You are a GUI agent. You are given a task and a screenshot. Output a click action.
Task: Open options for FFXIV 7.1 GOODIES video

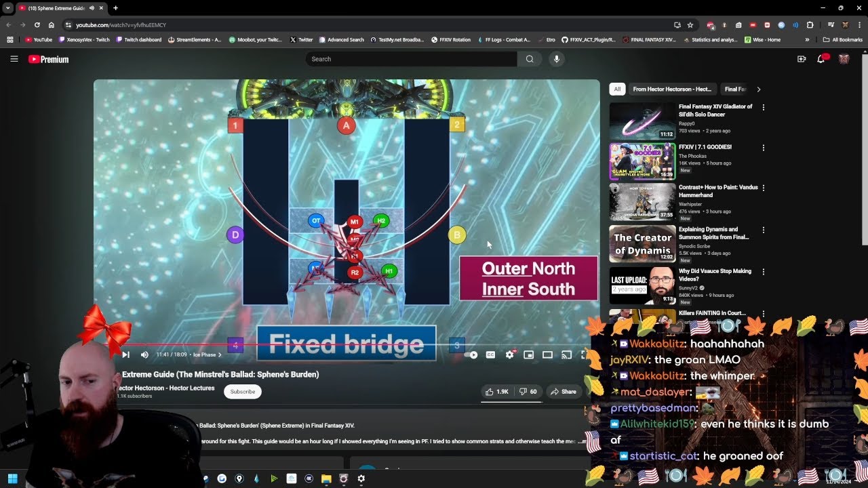point(764,148)
